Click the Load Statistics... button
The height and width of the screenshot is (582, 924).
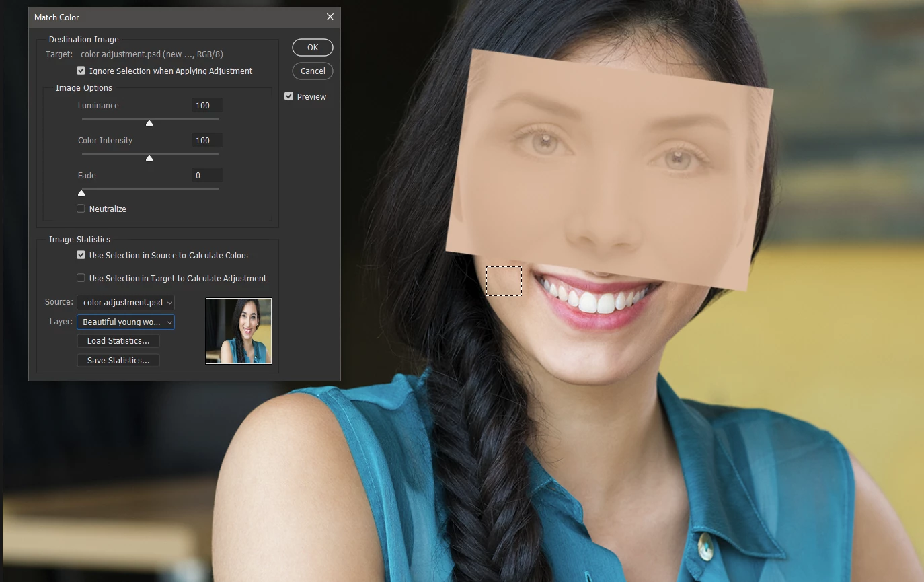coord(118,341)
